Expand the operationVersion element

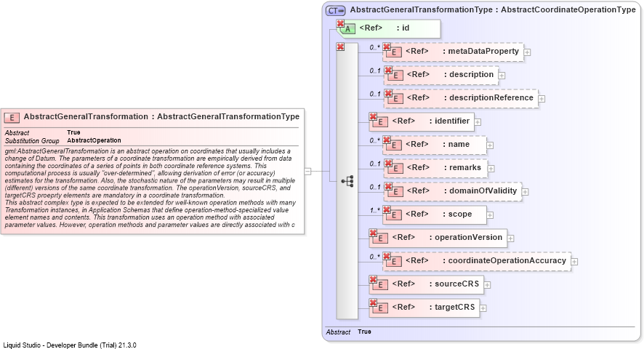(510, 238)
